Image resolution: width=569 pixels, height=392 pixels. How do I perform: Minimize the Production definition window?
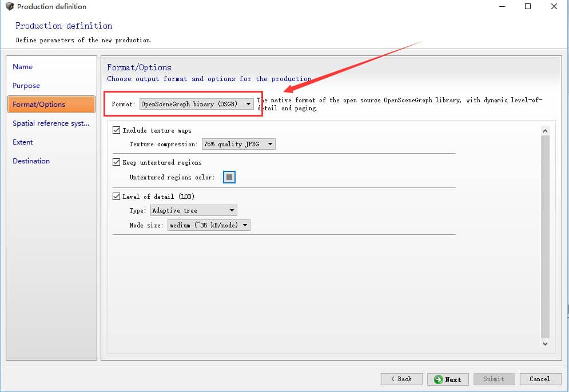click(500, 7)
